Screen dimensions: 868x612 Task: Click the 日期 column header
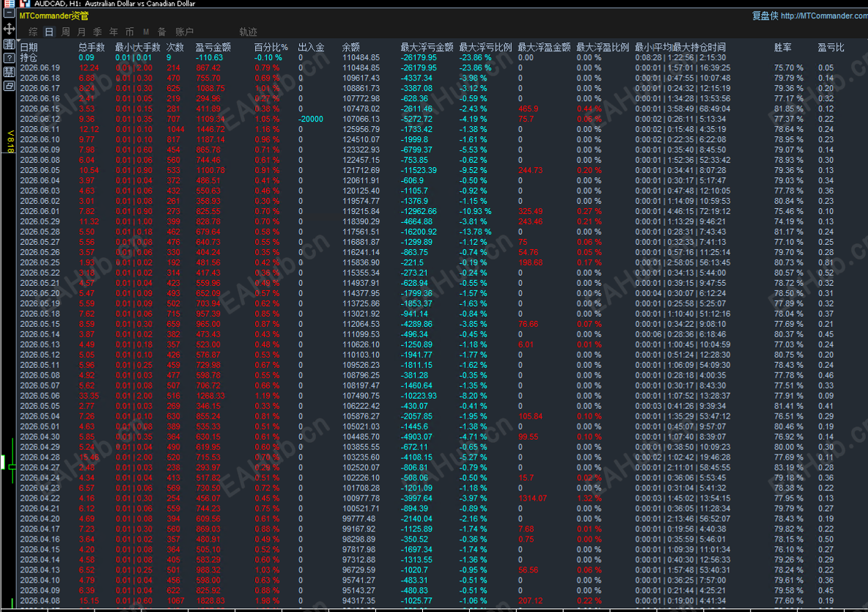point(29,48)
